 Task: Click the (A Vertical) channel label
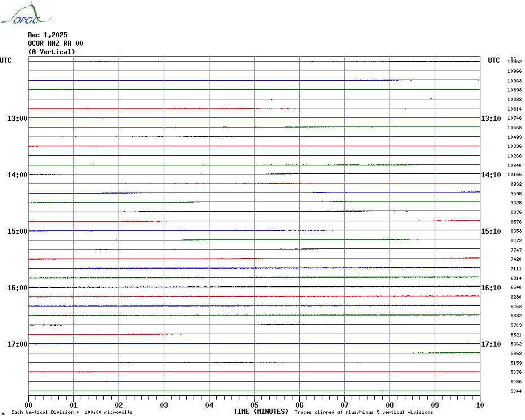coord(51,52)
